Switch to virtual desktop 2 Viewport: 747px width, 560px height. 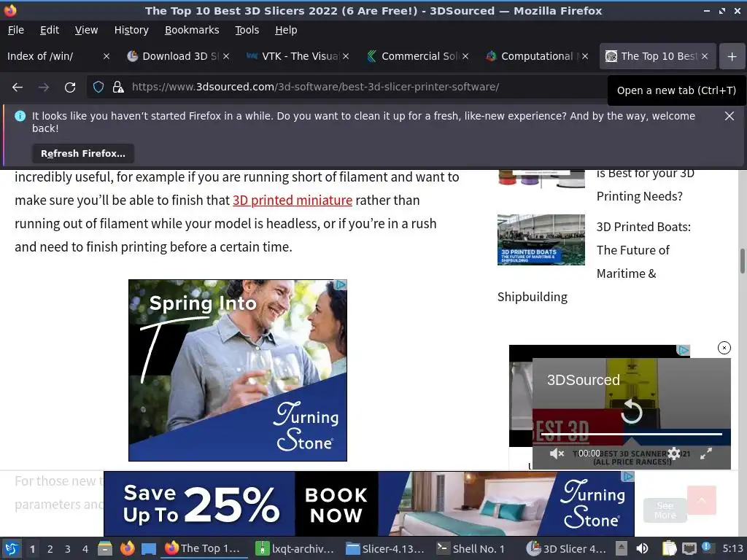pos(50,549)
